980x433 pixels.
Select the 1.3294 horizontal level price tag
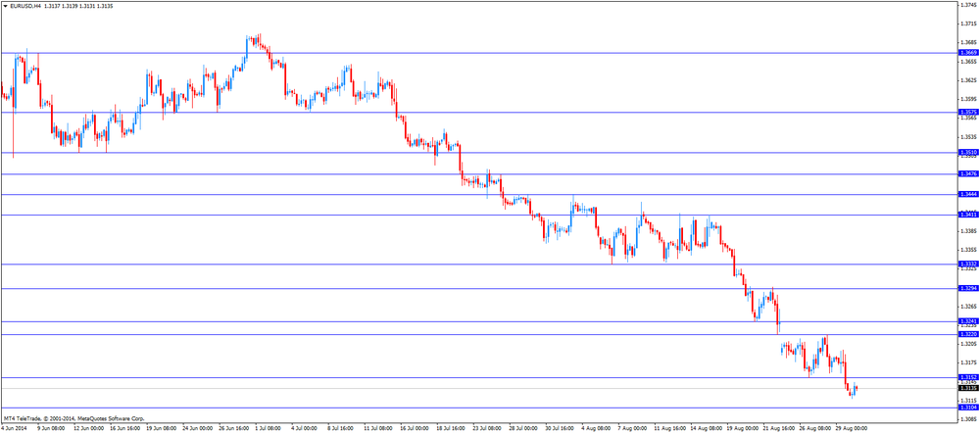coord(967,289)
